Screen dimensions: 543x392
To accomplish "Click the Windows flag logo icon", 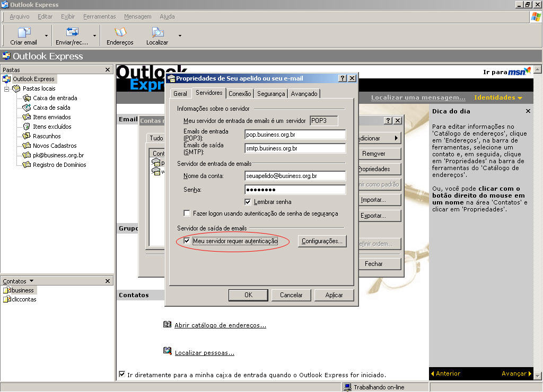I will [536, 16].
